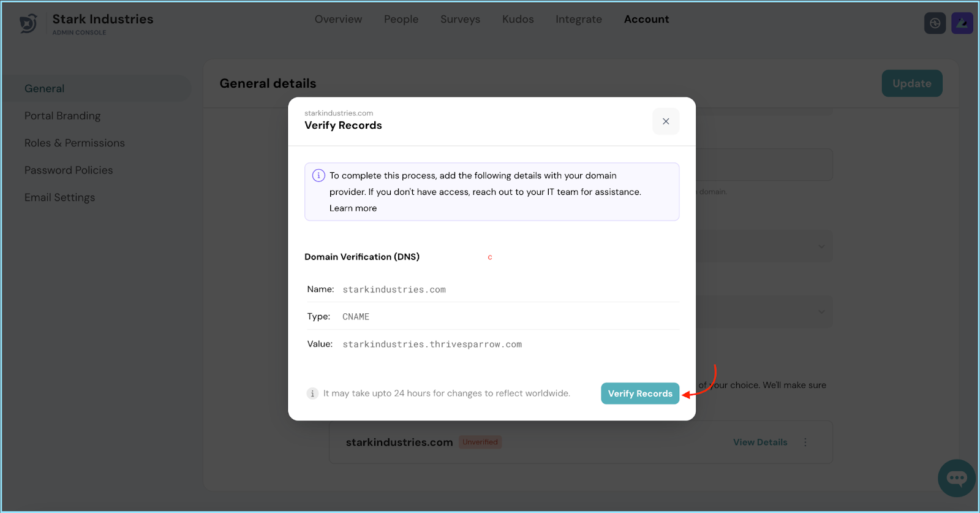Screen dimensions: 980x513
Task: Click the Verify Records dialog title
Action: coord(343,125)
